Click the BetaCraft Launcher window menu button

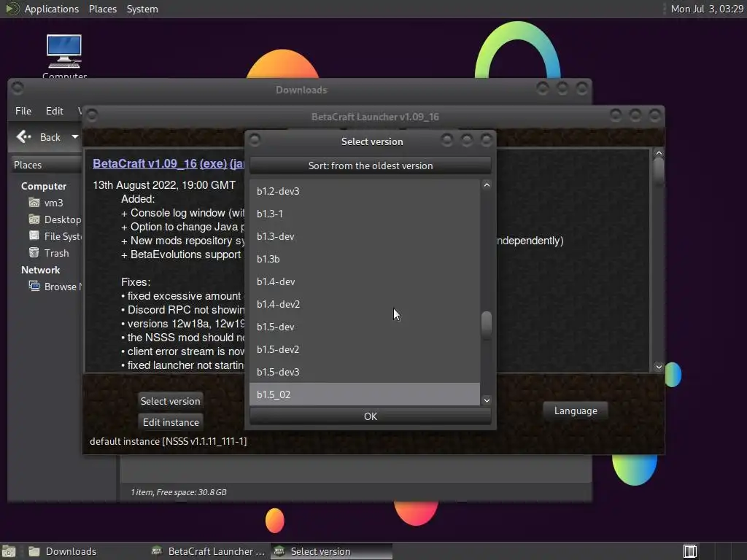(x=92, y=115)
